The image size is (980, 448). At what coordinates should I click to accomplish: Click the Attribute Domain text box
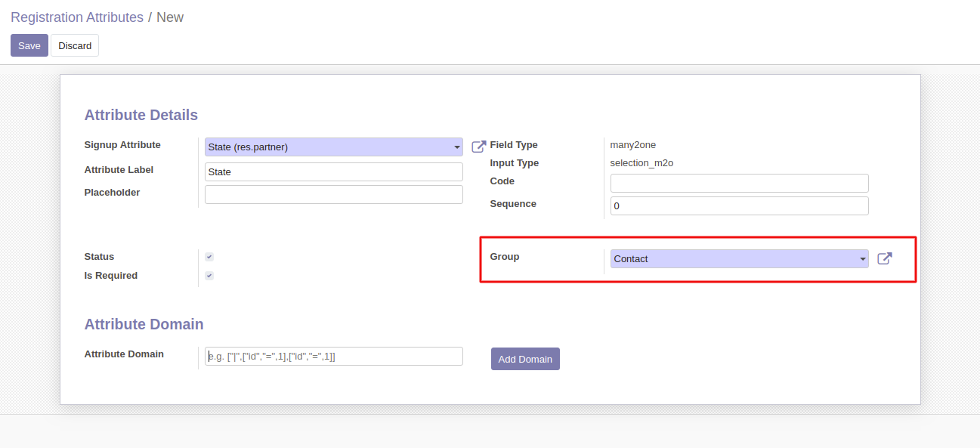[x=333, y=357]
